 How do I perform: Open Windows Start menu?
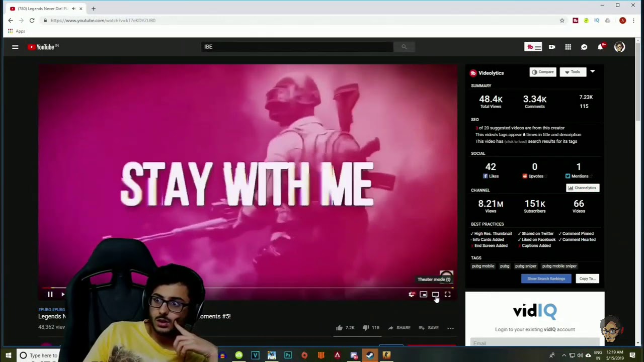(8, 355)
